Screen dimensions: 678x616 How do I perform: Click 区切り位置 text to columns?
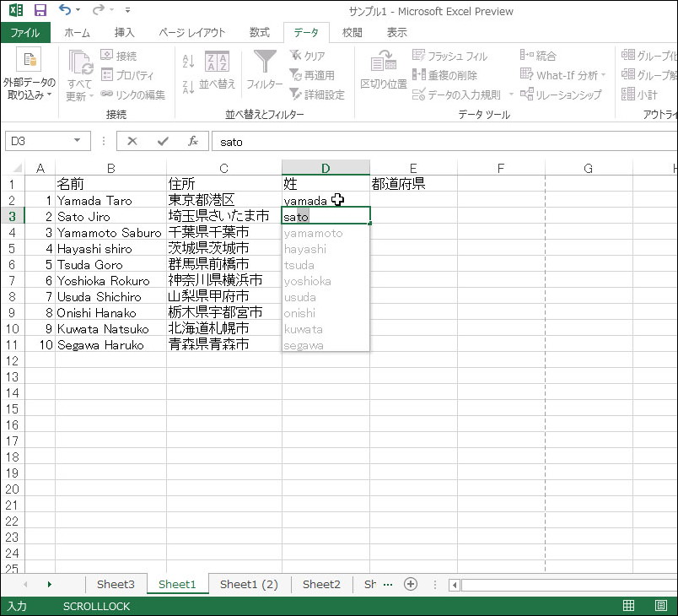[384, 69]
